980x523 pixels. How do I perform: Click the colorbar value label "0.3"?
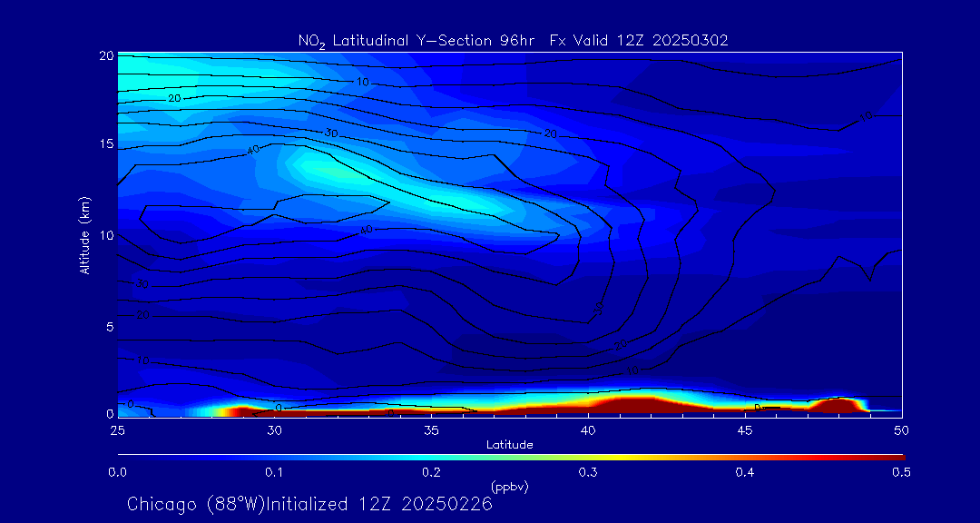[588, 473]
